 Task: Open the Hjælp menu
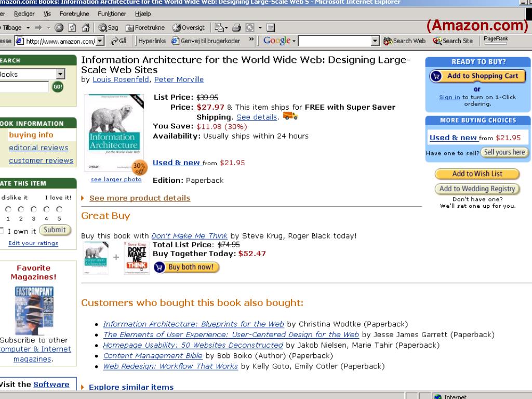click(143, 14)
